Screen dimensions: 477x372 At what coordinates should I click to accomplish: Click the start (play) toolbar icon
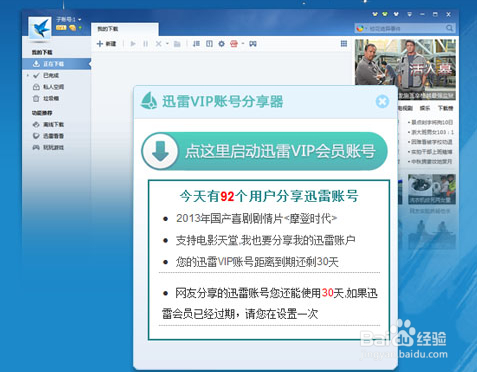(133, 44)
